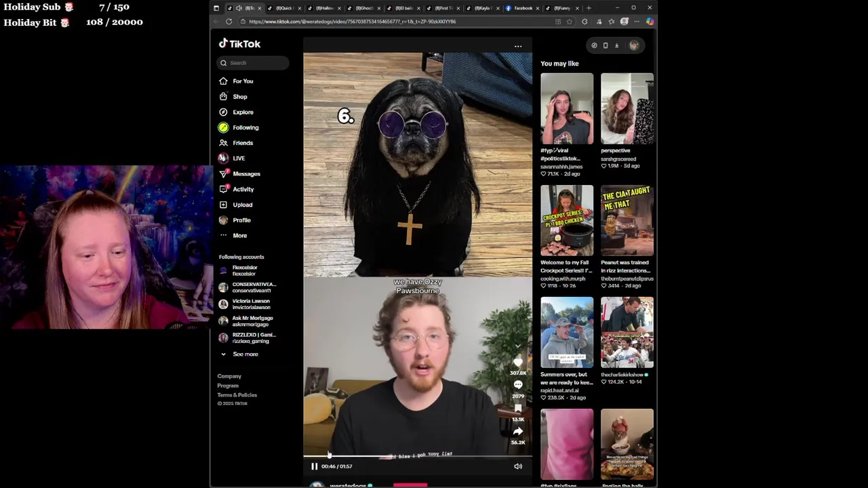This screenshot has width=868, height=488.
Task: Open the Friends page
Action: click(236, 143)
